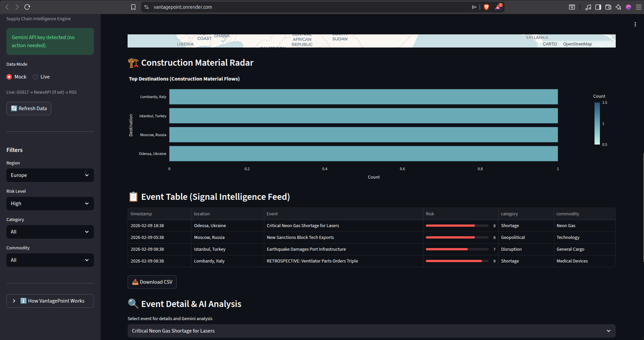The image size is (644, 340).
Task: Open the Region dropdown showing Europe
Action: tap(50, 175)
